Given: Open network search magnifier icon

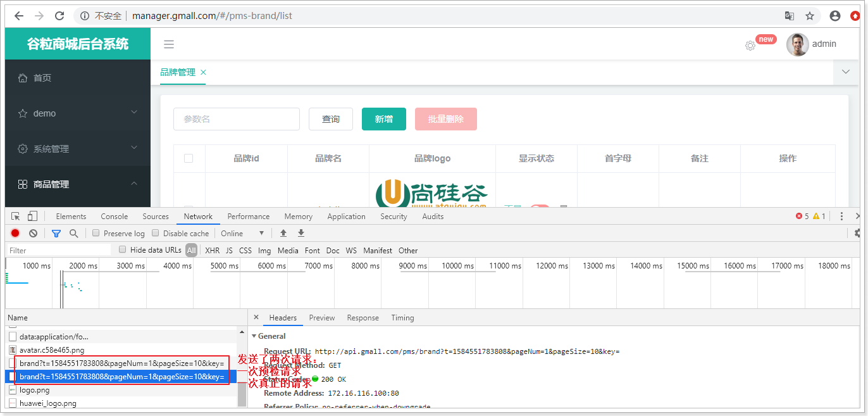Looking at the screenshot, I should point(74,234).
